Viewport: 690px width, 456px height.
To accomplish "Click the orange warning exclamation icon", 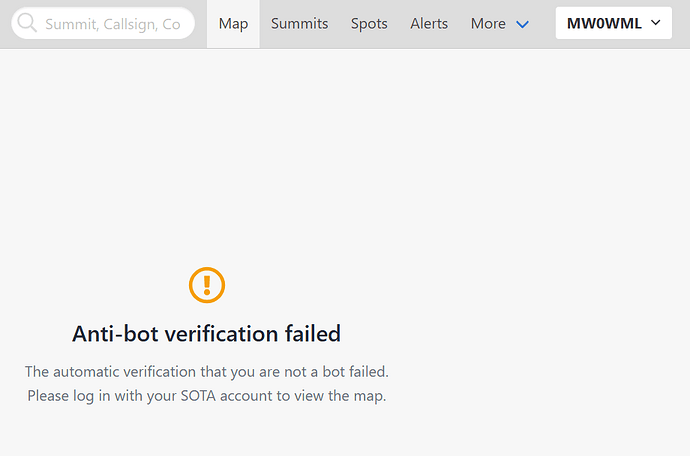I will (207, 285).
